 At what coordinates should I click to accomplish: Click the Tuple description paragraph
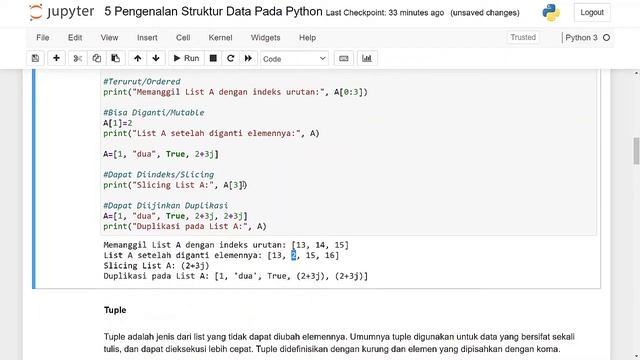click(339, 343)
